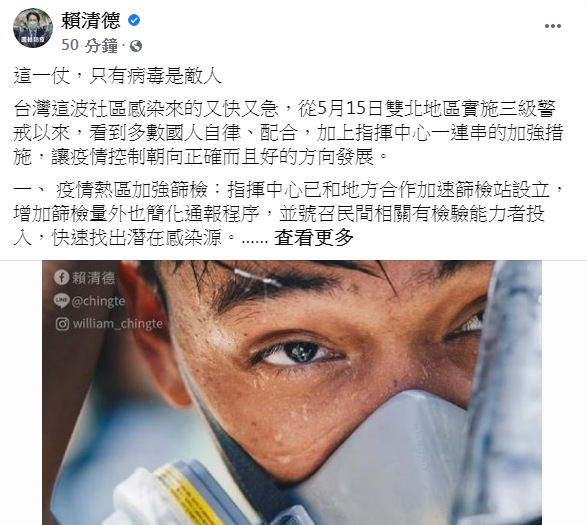
Task: Click the paragraph starting 疫情熱區加強篩檢
Action: coord(288,214)
